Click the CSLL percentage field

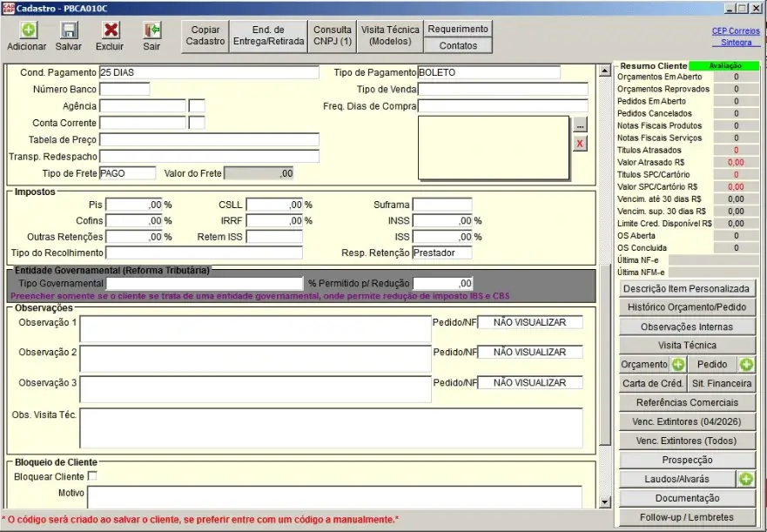[x=274, y=205]
